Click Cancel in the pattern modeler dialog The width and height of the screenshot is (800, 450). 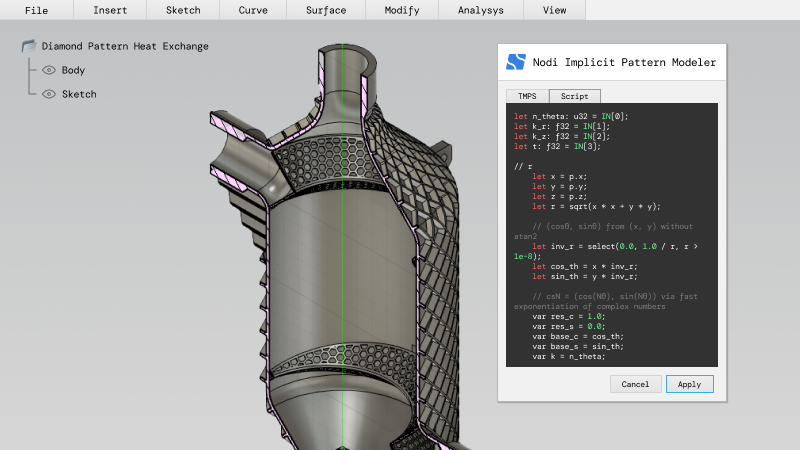click(635, 384)
